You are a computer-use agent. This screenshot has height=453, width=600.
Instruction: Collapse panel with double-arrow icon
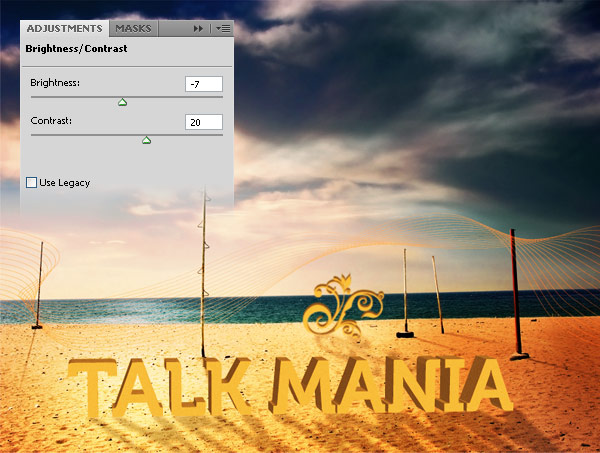[x=198, y=29]
